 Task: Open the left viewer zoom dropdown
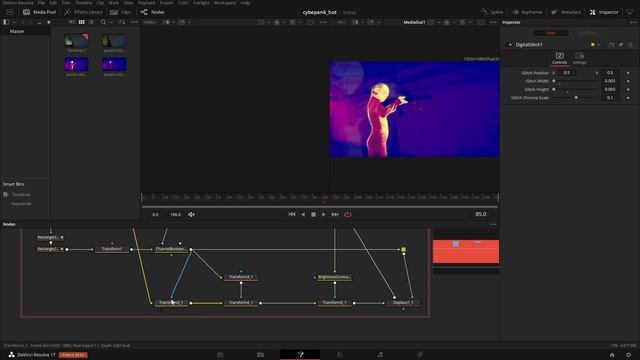tap(150, 22)
